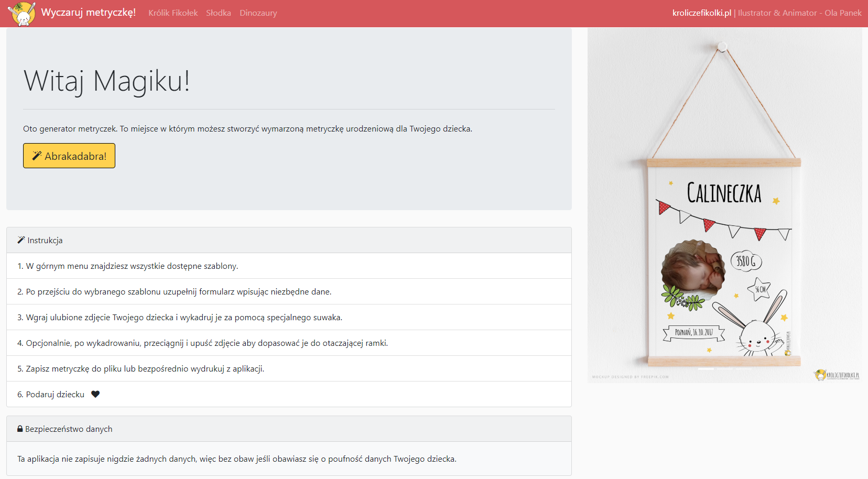Click the Witaj Magiku! heading

point(106,81)
